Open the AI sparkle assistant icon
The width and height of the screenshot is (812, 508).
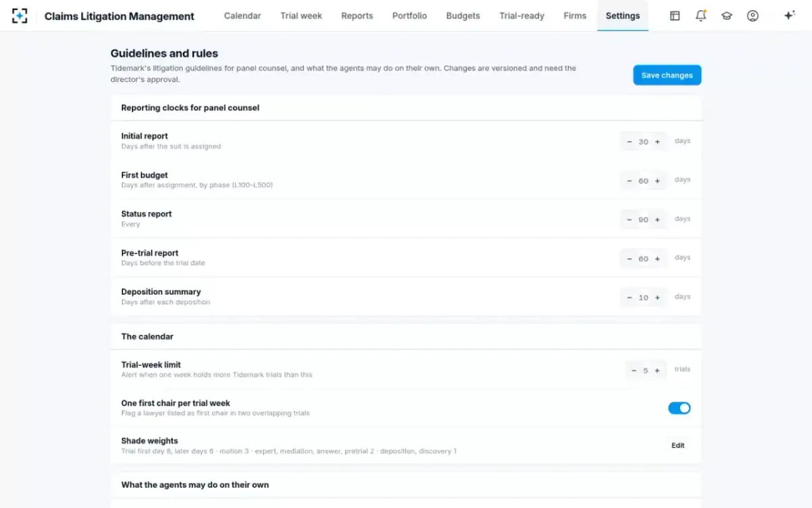789,16
